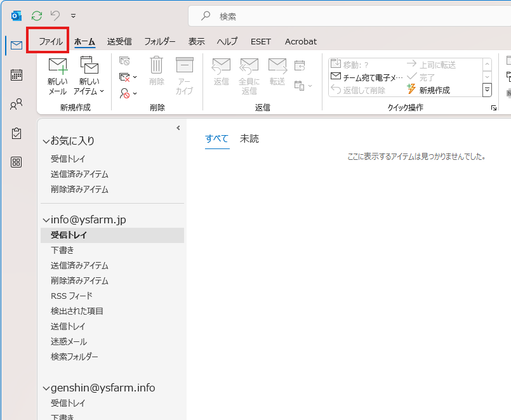Open the Clean Up dropdown in the 削除 group
The image size is (511, 420).
click(128, 77)
